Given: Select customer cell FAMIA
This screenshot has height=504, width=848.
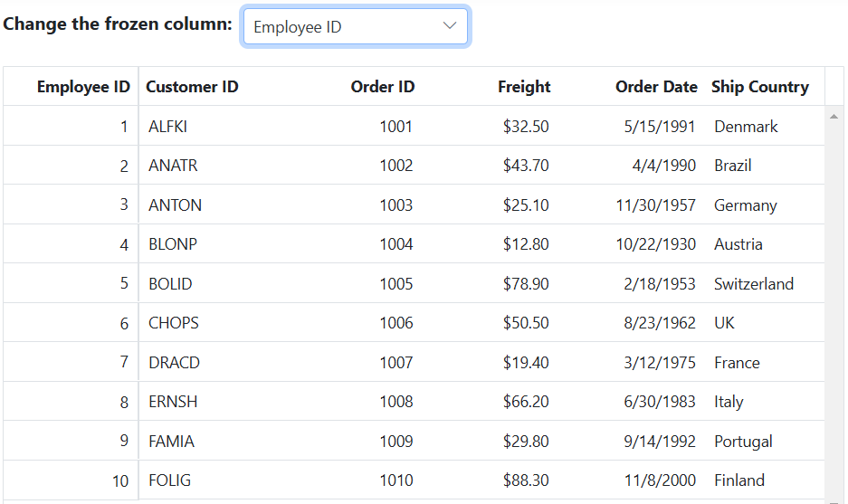Looking at the screenshot, I should 171,442.
